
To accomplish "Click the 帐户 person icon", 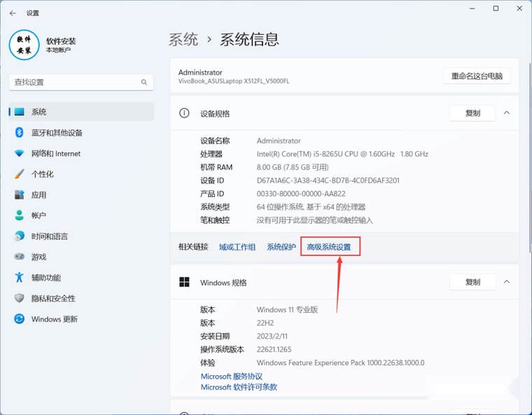I will tap(20, 215).
